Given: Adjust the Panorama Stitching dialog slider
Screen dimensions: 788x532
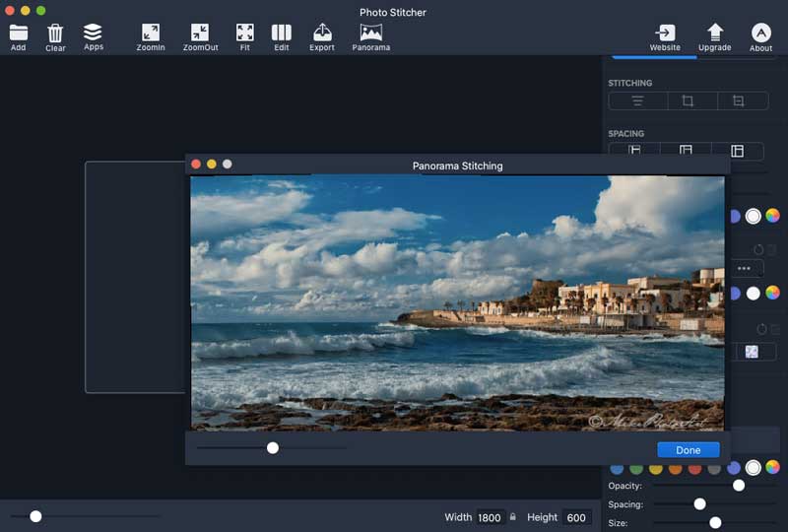Looking at the screenshot, I should (x=273, y=447).
